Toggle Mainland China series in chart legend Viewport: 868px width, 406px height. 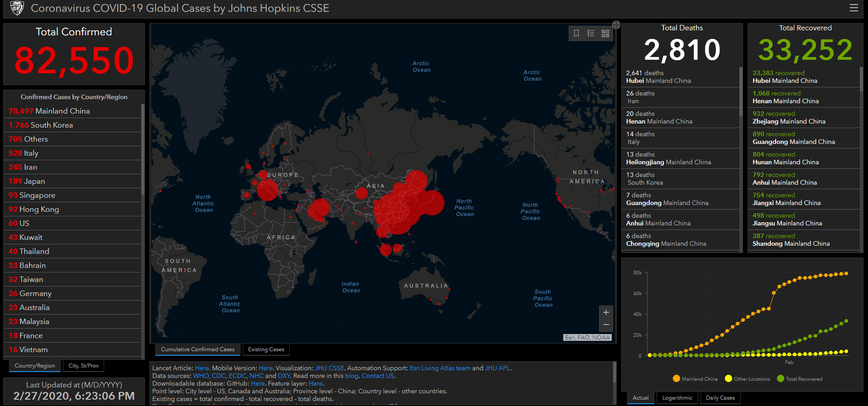click(695, 379)
